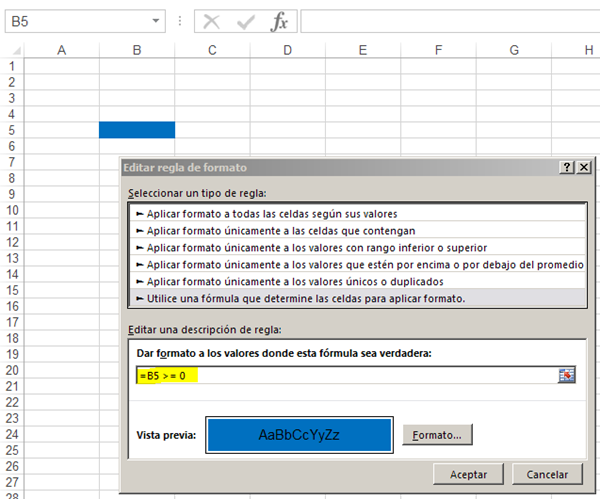
Task: Dismiss with the Cancelar button
Action: tap(547, 474)
